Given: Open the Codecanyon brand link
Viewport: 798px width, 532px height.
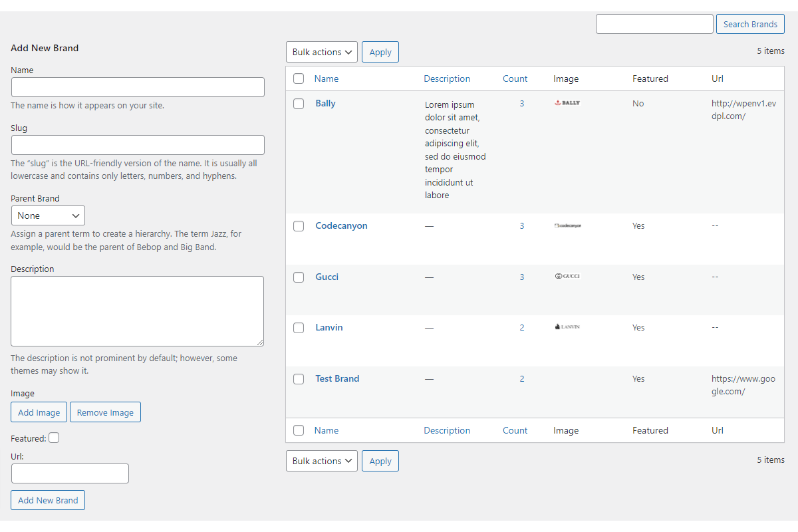Looking at the screenshot, I should point(341,225).
